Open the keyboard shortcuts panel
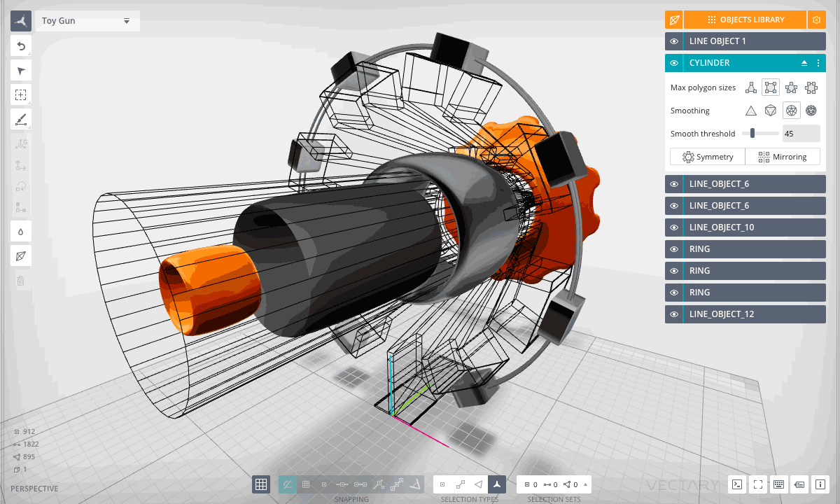Screen dimensions: 840x504 (778, 484)
